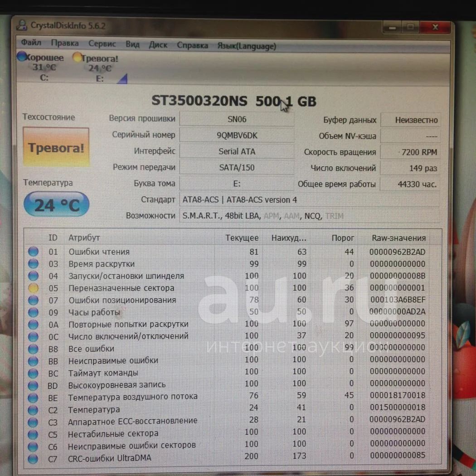
Task: Click the features field listing S.M.A.R.T.
Action: [310, 216]
